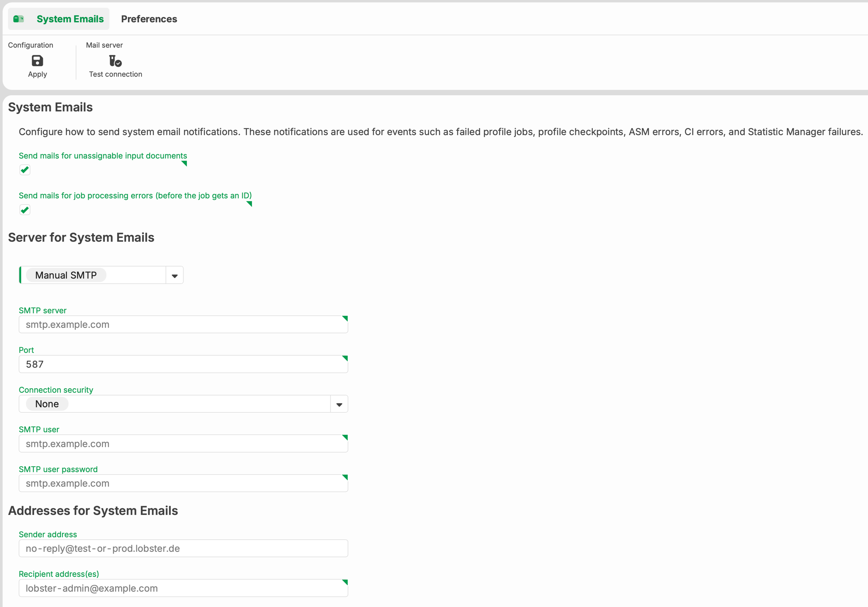Click the 'Connection security' label
This screenshot has height=607, width=868.
coord(56,390)
